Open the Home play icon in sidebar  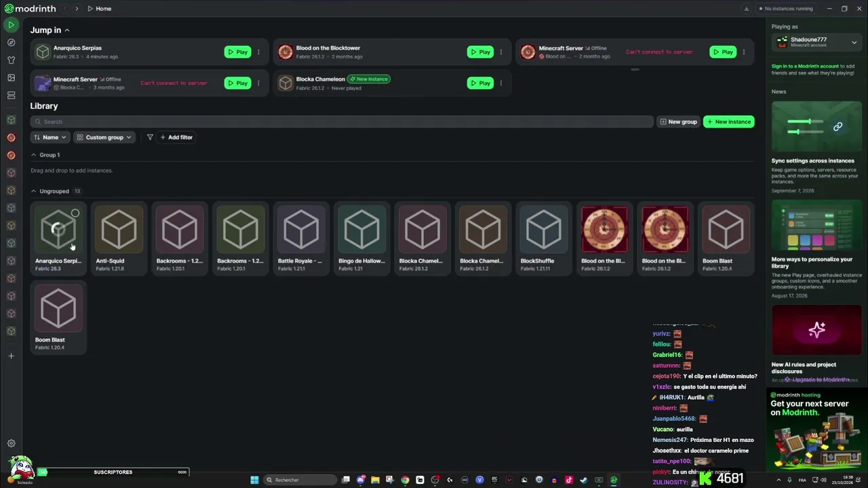tap(11, 25)
